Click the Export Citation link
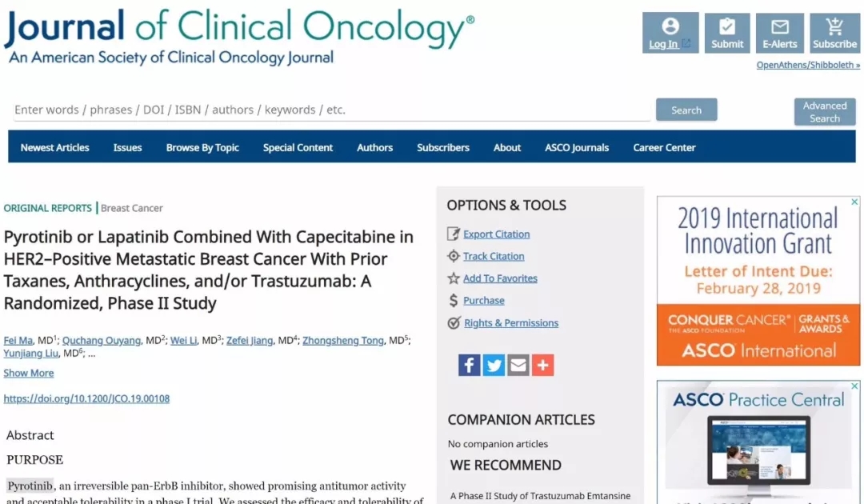Viewport: 864px width, 504px height. (496, 234)
